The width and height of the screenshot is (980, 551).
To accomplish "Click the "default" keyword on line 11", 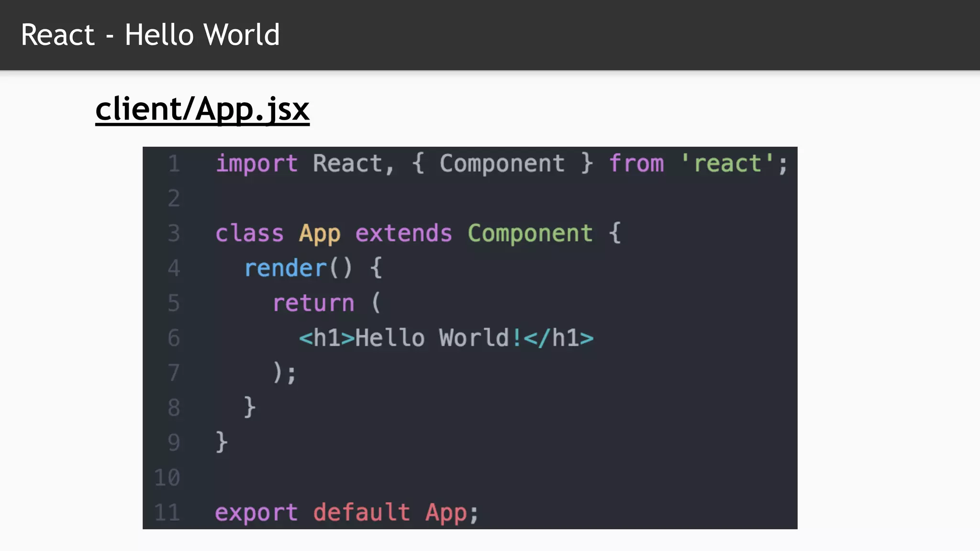I will tap(362, 512).
